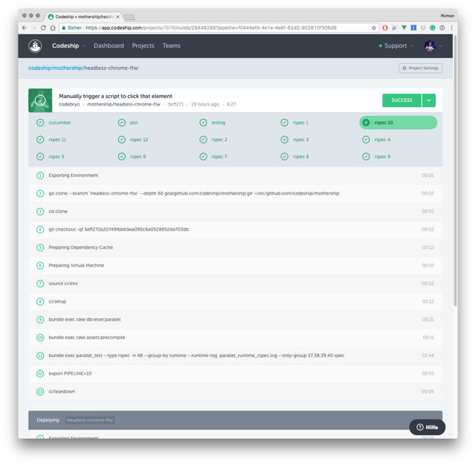Expand the Preparing Dependency Cache step
Image resolution: width=476 pixels, height=464 pixels.
235,248
